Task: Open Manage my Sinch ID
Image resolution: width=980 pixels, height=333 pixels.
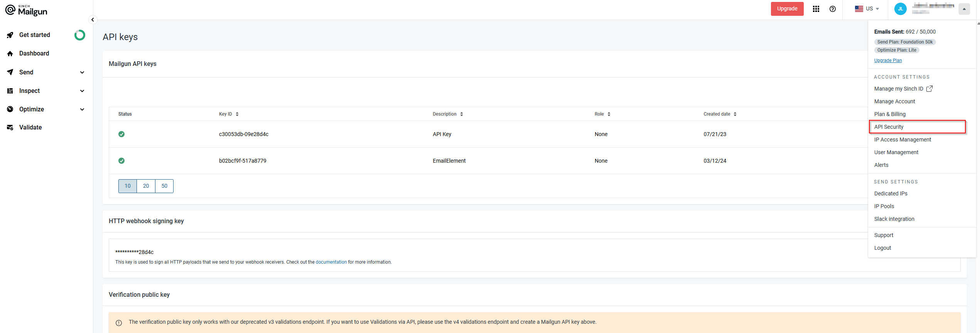Action: tap(899, 89)
